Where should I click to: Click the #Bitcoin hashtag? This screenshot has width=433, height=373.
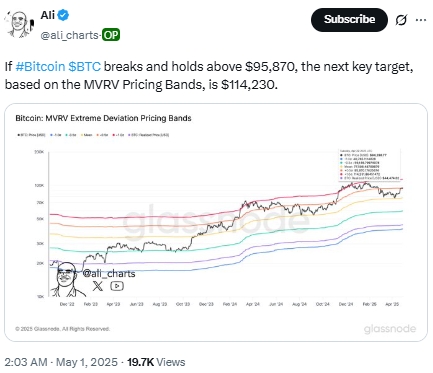(x=40, y=67)
